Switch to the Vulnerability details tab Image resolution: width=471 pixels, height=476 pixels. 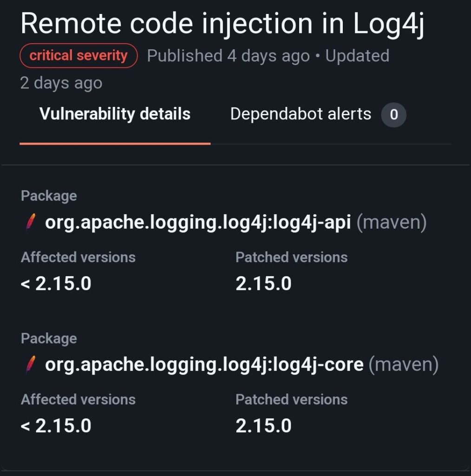115,114
